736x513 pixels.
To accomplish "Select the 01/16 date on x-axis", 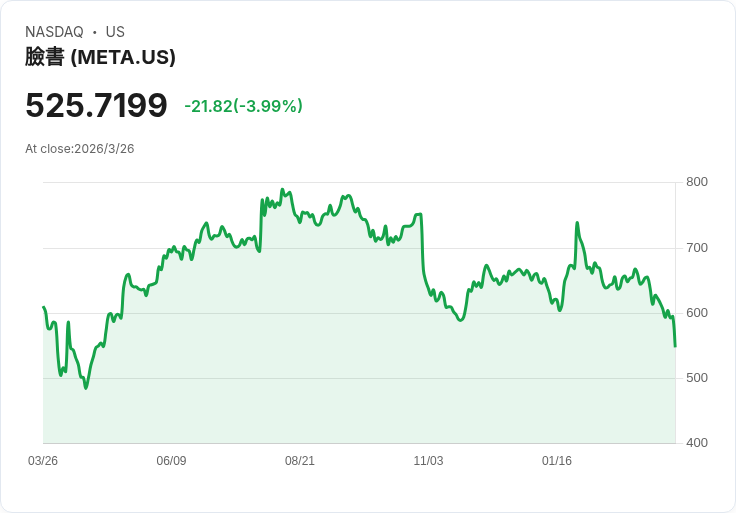I will [x=557, y=461].
